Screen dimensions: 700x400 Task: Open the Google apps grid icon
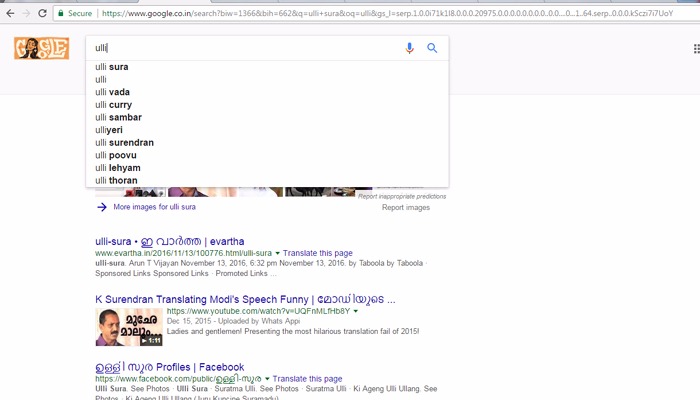click(696, 49)
